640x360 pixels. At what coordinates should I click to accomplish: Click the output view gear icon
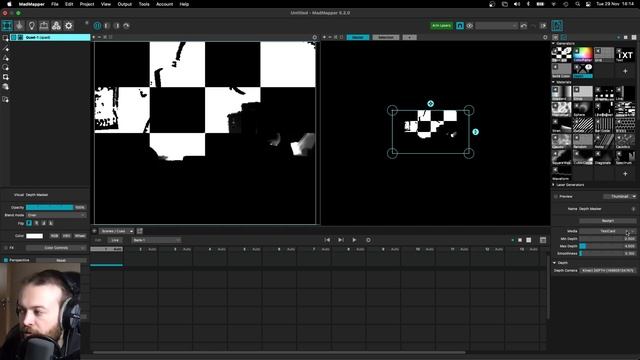click(x=545, y=37)
